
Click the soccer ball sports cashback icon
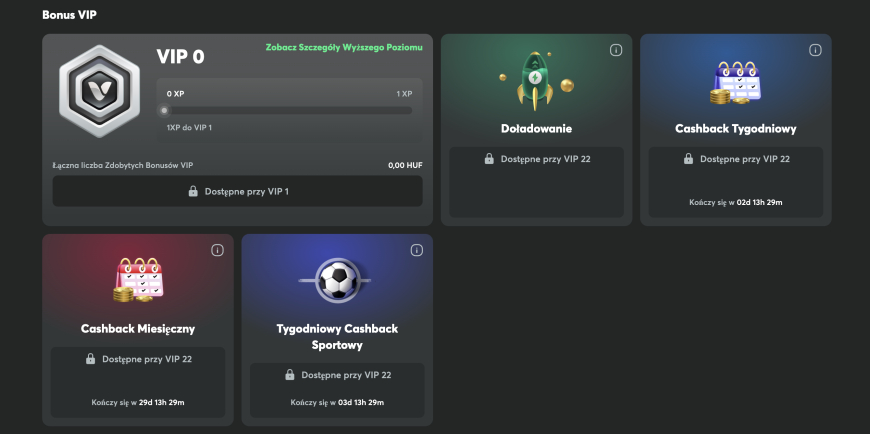pyautogui.click(x=337, y=280)
